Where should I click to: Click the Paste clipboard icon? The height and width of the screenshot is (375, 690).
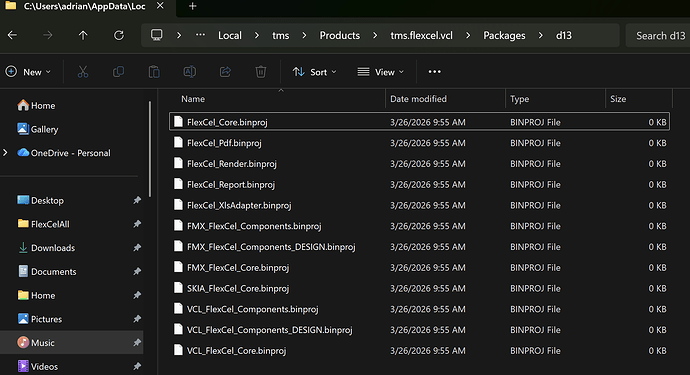click(154, 72)
